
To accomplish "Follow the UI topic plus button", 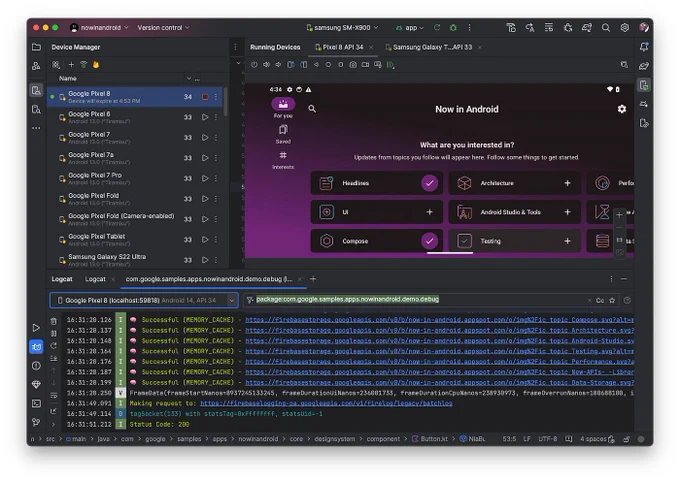I will [x=429, y=212].
